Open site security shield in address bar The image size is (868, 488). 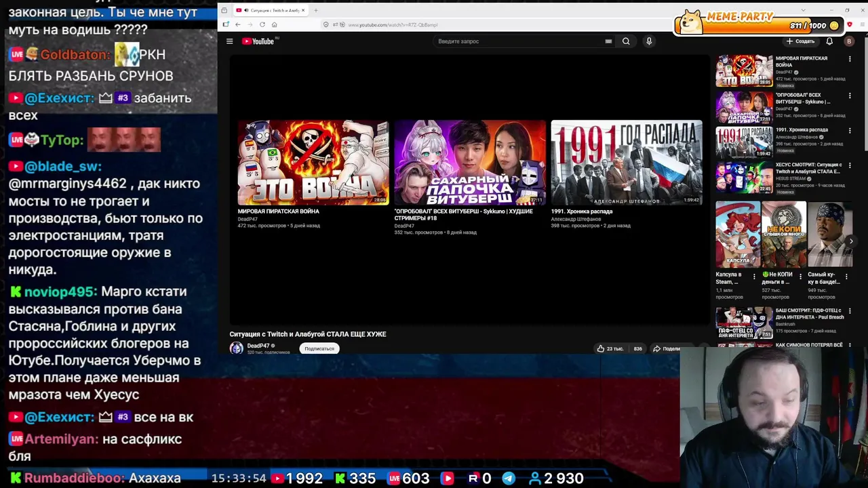(326, 24)
